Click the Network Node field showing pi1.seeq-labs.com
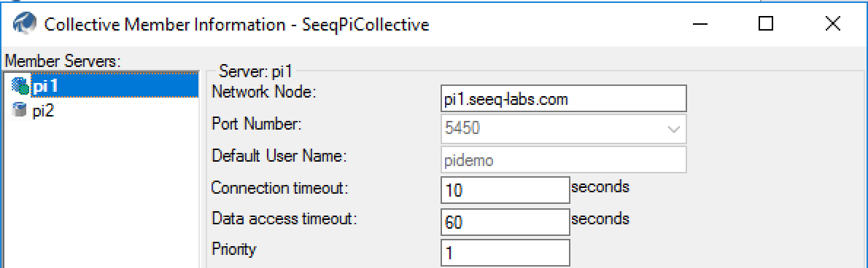 pyautogui.click(x=564, y=98)
